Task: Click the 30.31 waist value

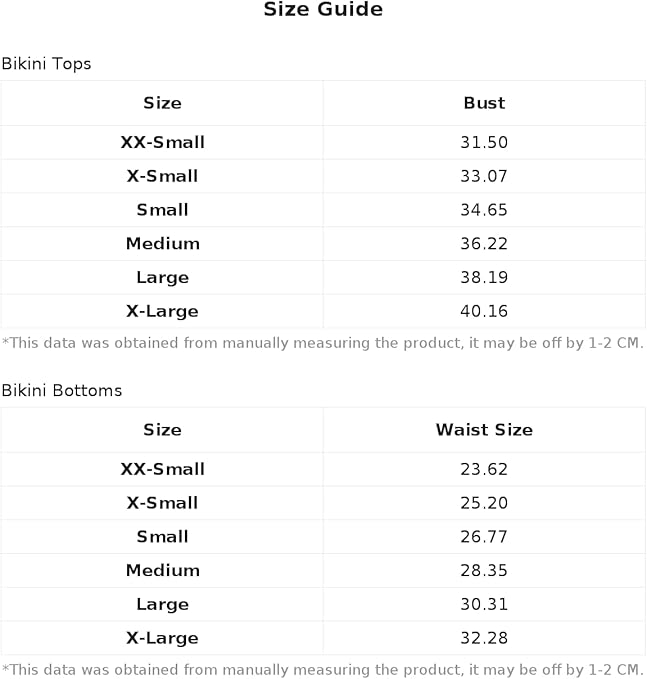Action: click(x=484, y=604)
